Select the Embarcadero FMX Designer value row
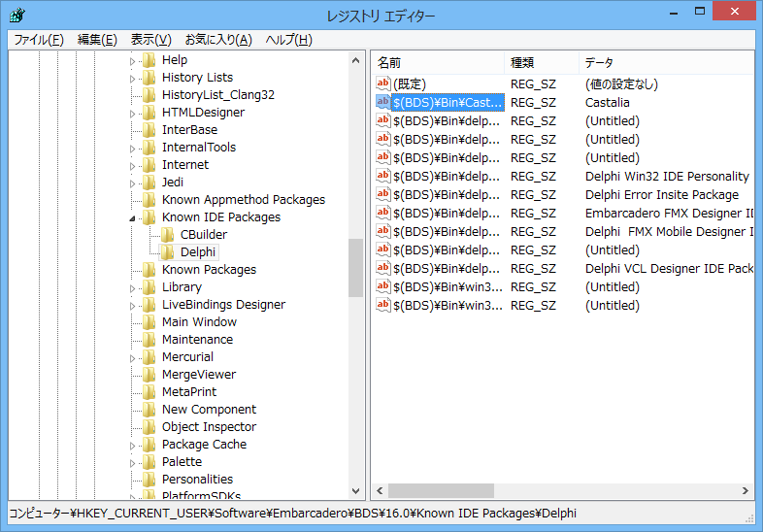The width and height of the screenshot is (763, 532). click(x=669, y=213)
